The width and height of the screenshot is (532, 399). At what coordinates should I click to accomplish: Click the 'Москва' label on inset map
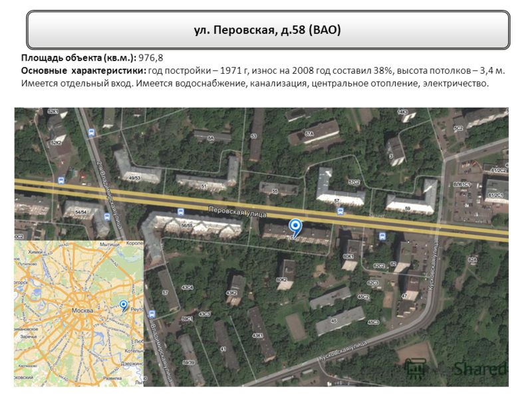click(82, 311)
